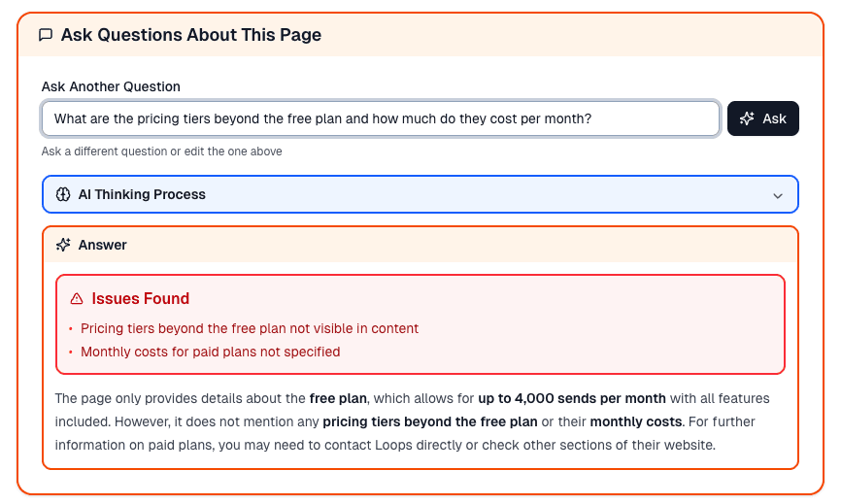The width and height of the screenshot is (841, 504).
Task: Click the brain icon beside AI Thinking Process
Action: 64,194
